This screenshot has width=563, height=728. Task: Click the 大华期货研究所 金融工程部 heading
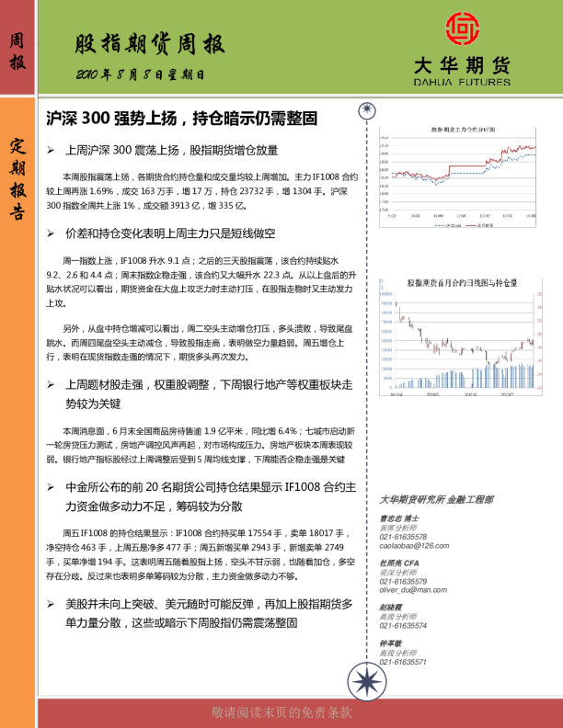coord(436,500)
